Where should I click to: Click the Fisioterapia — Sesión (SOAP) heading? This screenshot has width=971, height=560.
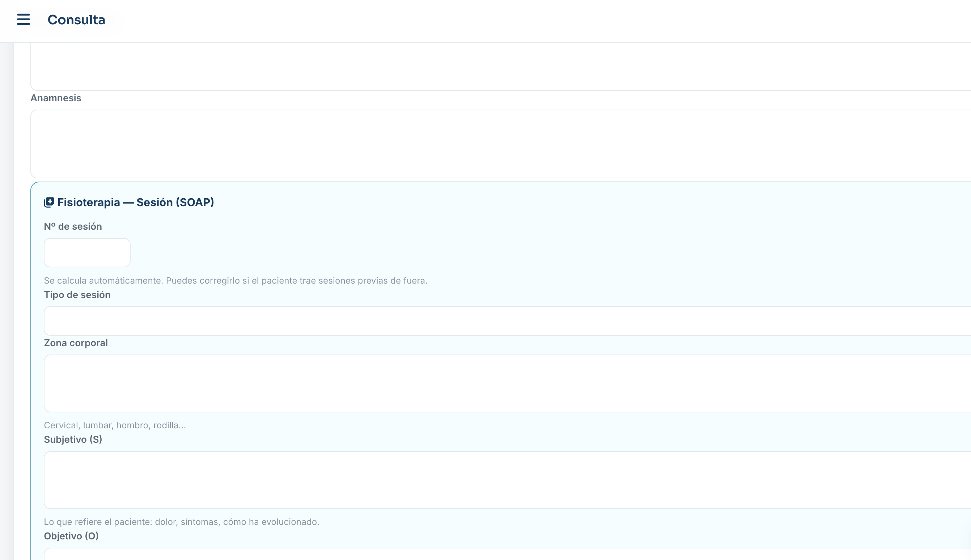(136, 202)
